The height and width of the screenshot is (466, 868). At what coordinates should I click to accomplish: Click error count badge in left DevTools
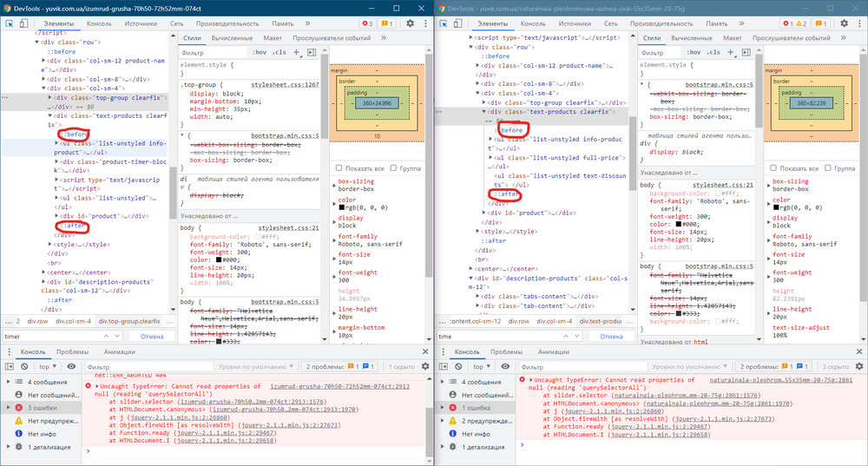coord(367,23)
